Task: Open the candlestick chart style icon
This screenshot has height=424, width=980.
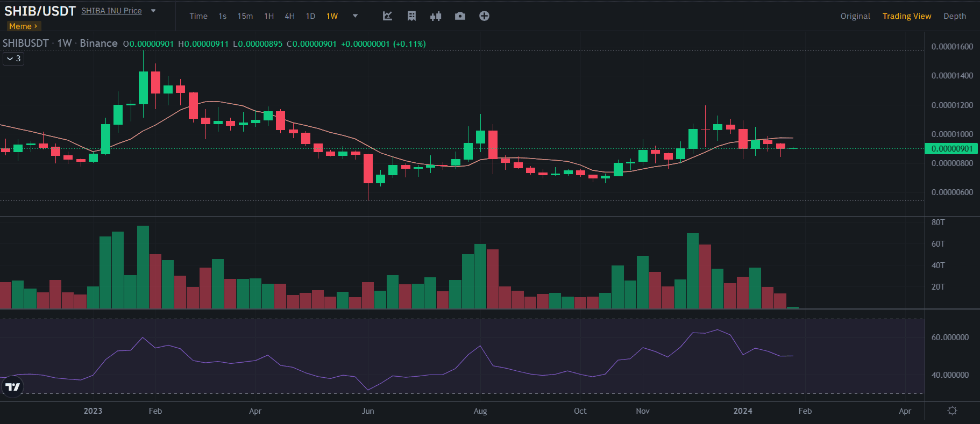Action: click(436, 16)
